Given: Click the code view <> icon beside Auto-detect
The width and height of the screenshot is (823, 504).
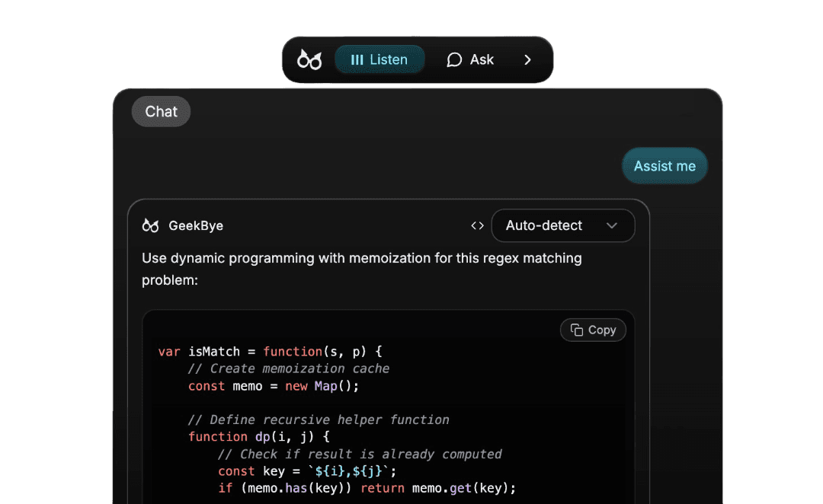Looking at the screenshot, I should (x=478, y=225).
